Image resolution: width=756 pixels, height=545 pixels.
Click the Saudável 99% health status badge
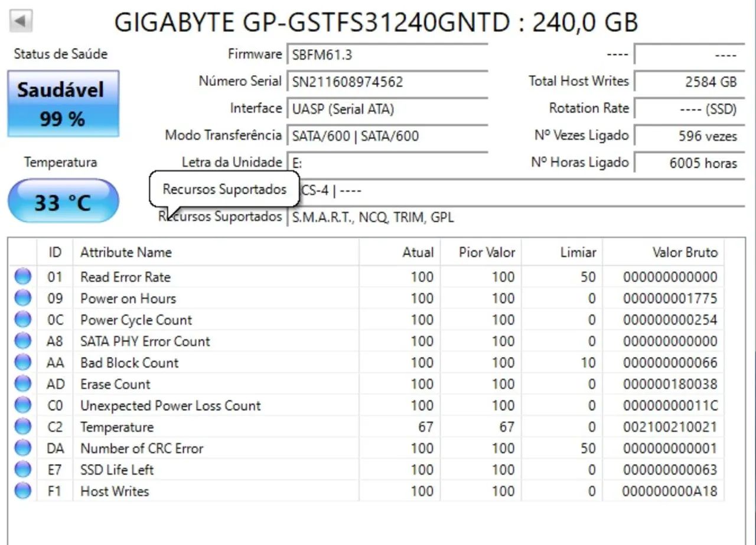tap(62, 103)
